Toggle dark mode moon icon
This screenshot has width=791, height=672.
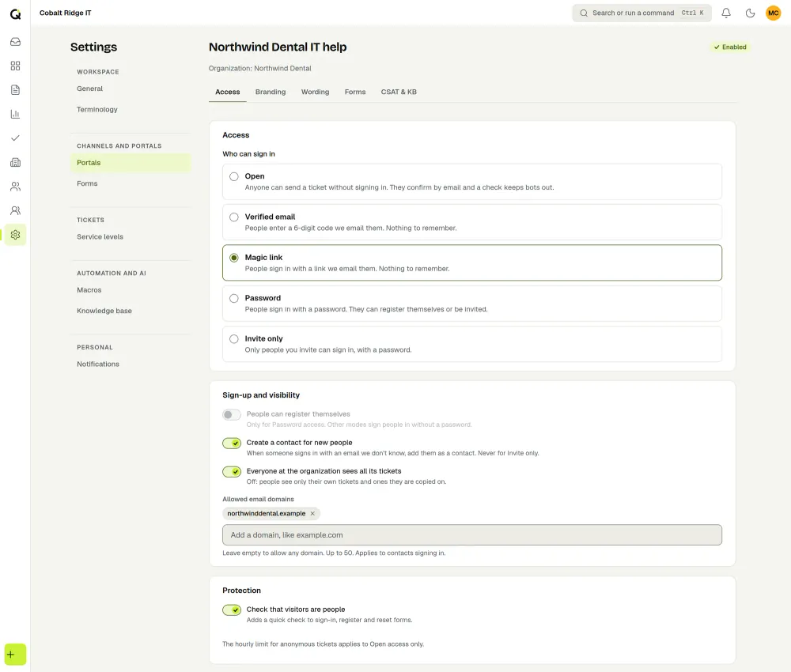coord(750,13)
